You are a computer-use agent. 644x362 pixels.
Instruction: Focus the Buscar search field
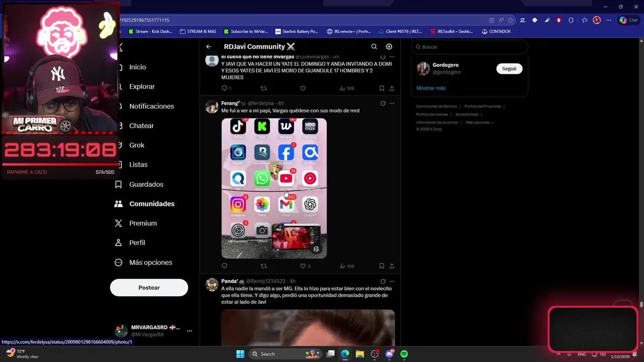click(x=469, y=47)
